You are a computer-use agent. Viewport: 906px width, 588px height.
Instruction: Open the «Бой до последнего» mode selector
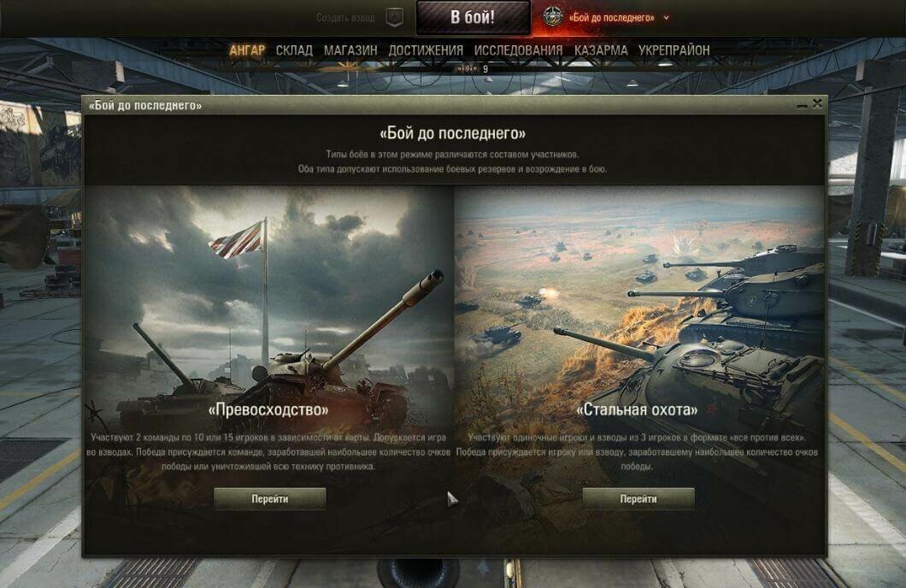611,18
